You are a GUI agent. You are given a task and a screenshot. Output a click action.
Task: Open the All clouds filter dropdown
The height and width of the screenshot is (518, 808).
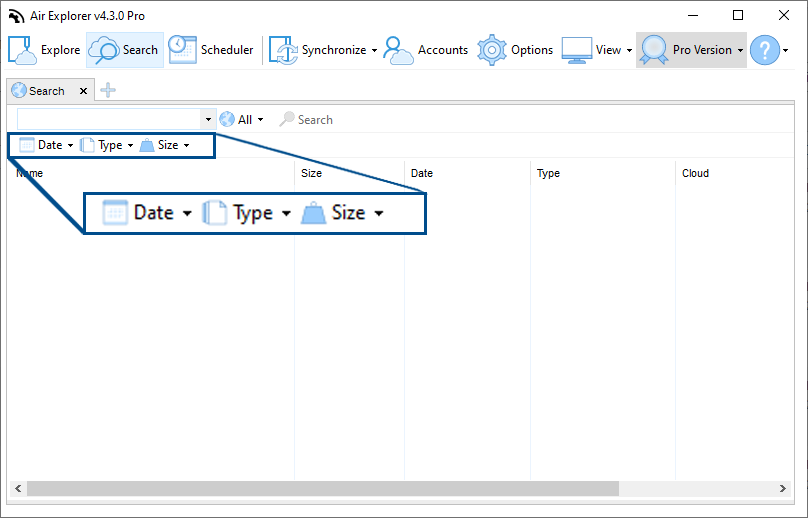tap(242, 120)
